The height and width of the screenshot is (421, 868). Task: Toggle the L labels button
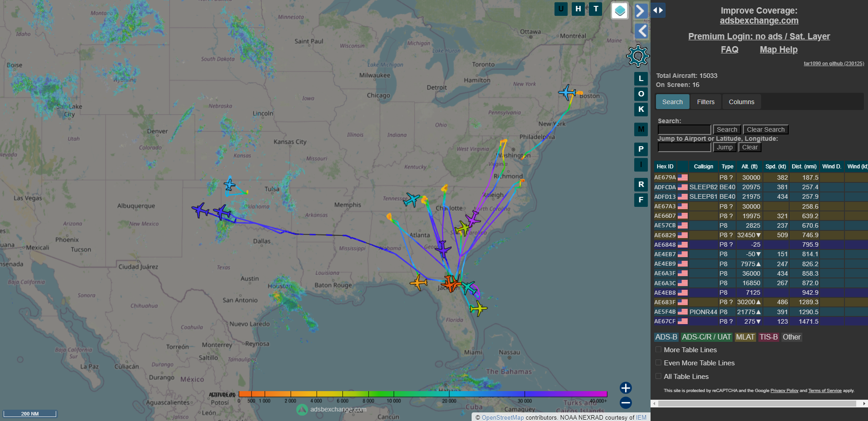coord(641,78)
